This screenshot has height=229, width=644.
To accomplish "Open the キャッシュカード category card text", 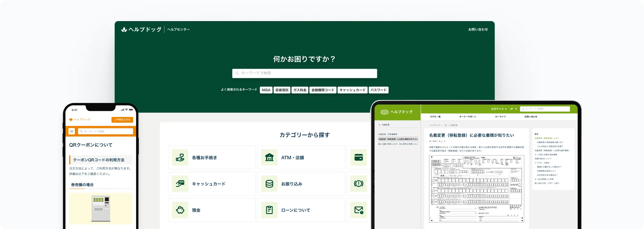I will click(x=209, y=184).
